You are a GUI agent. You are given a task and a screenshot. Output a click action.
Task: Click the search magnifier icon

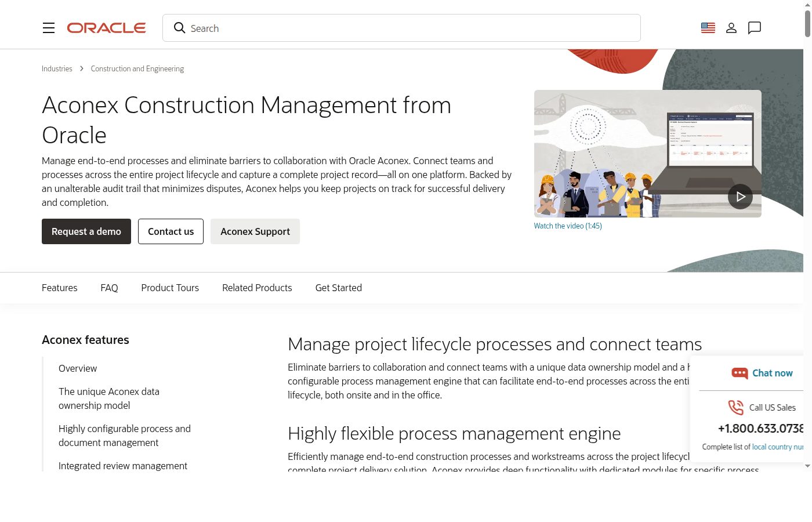(x=179, y=28)
